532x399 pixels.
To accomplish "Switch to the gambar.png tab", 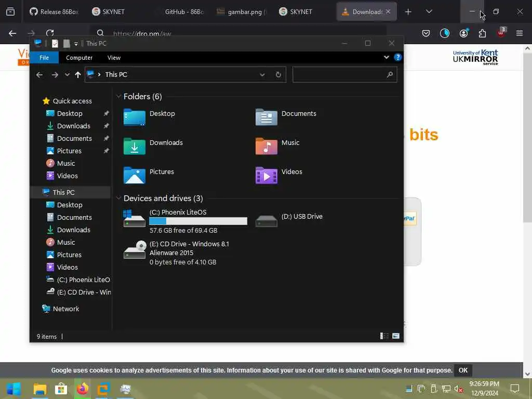I will (x=242, y=11).
